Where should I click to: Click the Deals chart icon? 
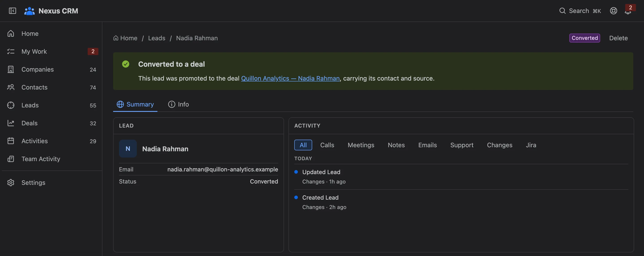pos(11,123)
